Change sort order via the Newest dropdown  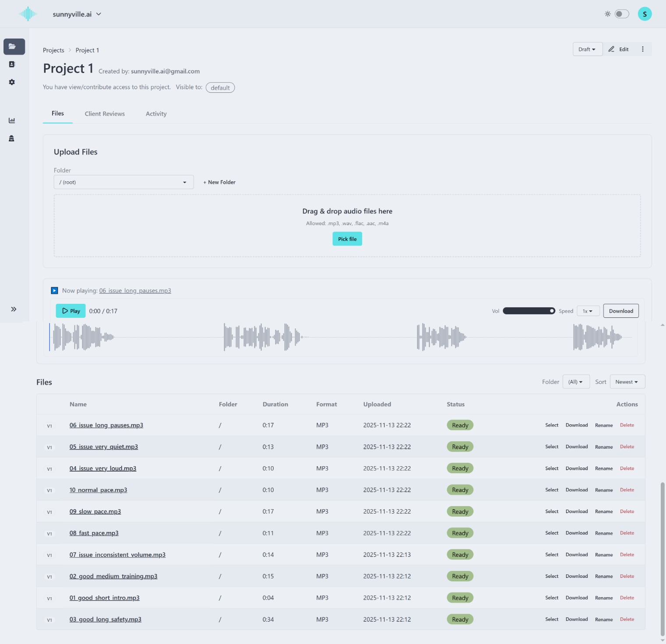(627, 381)
